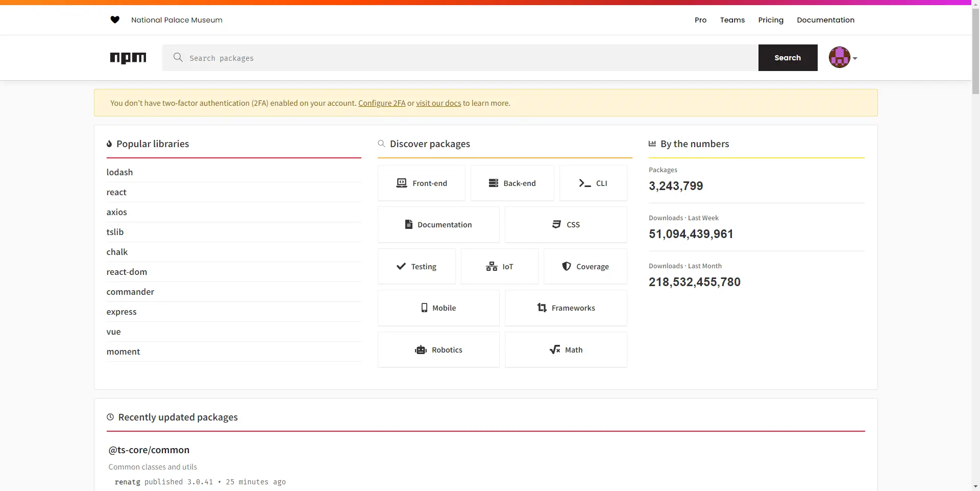The width and height of the screenshot is (980, 491).
Task: Browse Mobile packages
Action: pyautogui.click(x=438, y=308)
